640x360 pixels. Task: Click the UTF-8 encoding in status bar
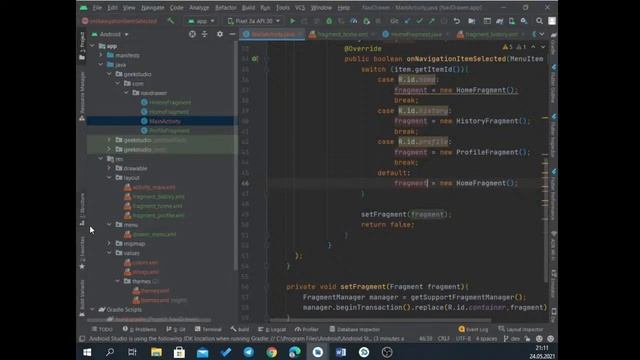[x=463, y=339]
